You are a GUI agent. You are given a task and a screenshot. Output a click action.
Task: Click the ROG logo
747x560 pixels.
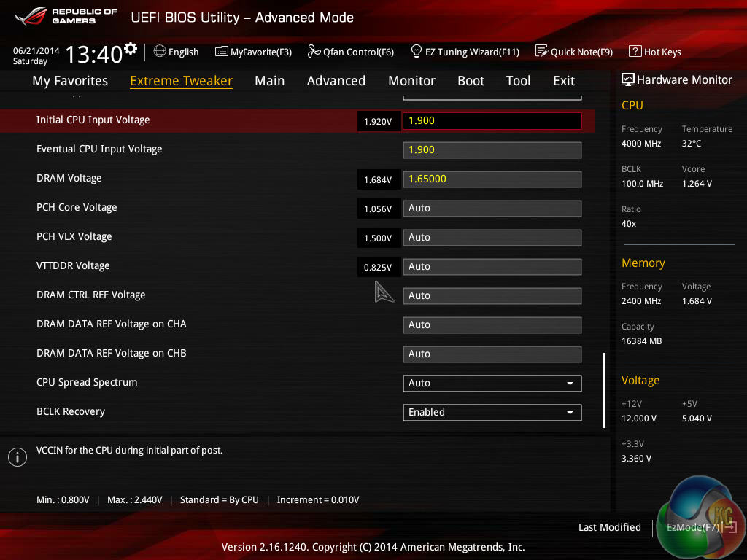click(x=31, y=16)
